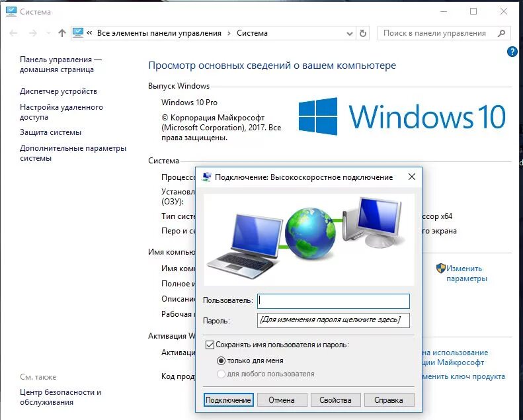Maximize the Система window
523x420 pixels.
point(473,11)
